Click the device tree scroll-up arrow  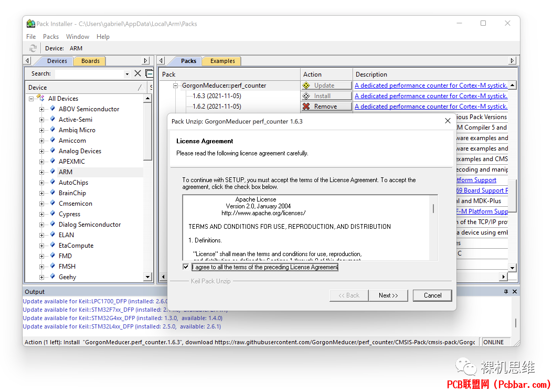coord(148,98)
